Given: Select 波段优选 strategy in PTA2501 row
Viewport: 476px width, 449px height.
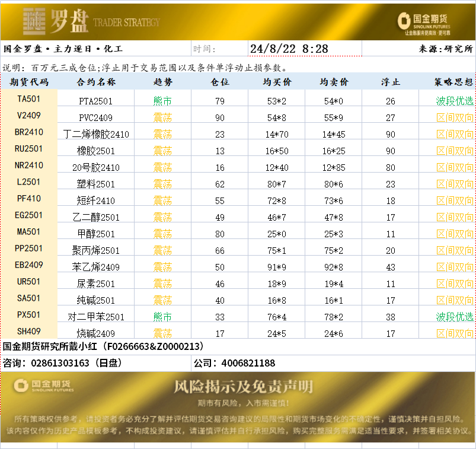Looking at the screenshot, I should tap(455, 101).
